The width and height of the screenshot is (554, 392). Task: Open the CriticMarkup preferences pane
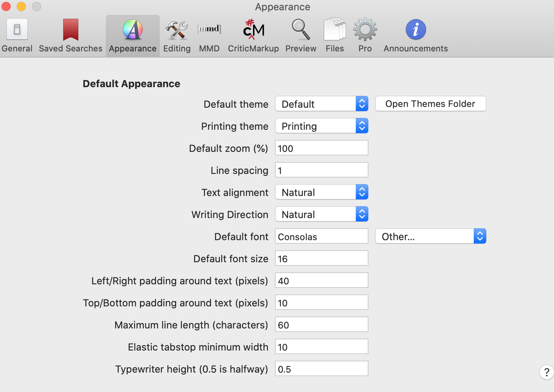coord(253,36)
